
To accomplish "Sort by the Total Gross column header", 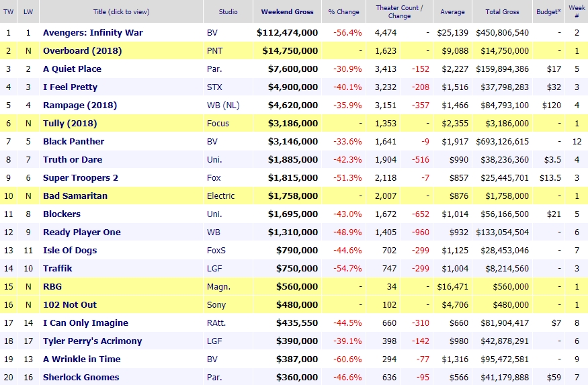I will coord(502,11).
